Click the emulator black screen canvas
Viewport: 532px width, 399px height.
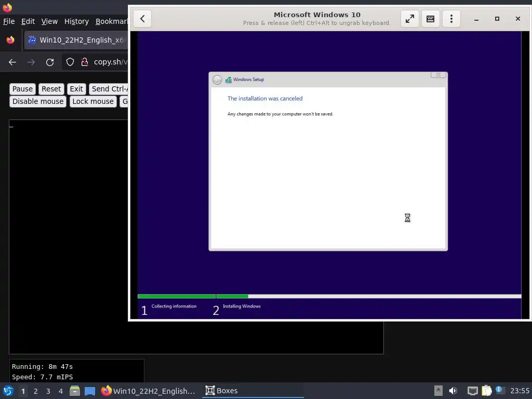[x=68, y=236]
